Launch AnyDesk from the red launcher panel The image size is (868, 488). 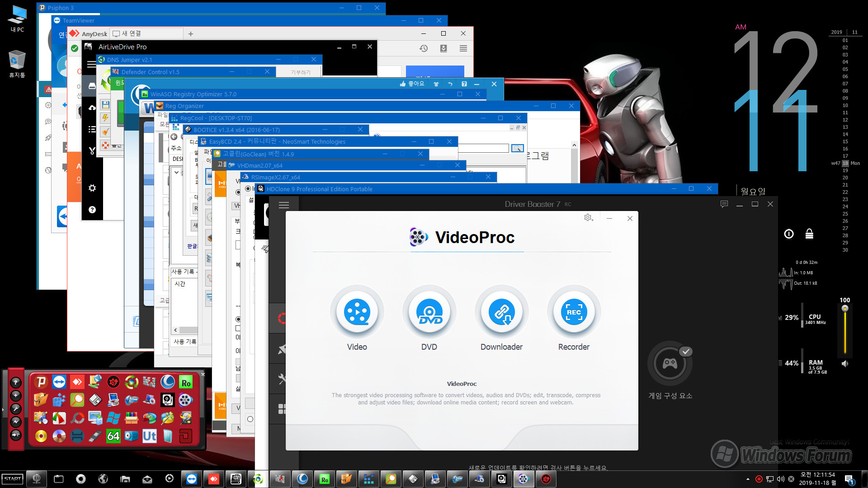tap(77, 382)
